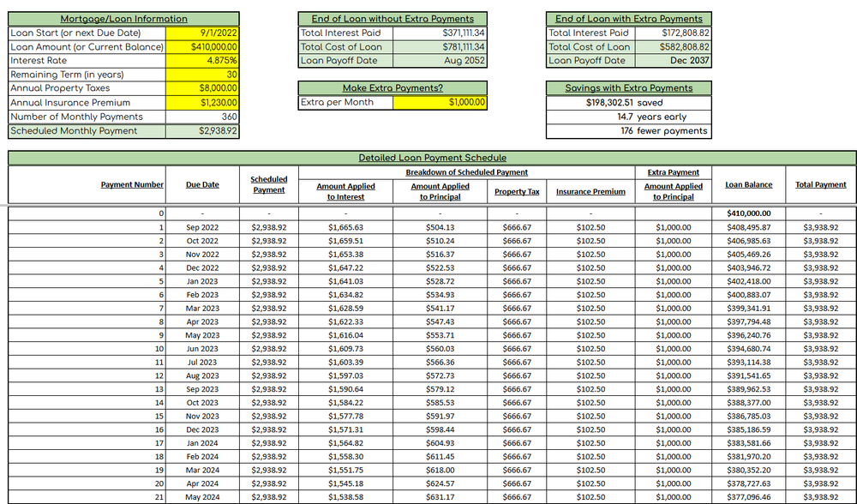Select the Loan Start date cell 9/1/2022
This screenshot has width=857, height=504.
202,33
